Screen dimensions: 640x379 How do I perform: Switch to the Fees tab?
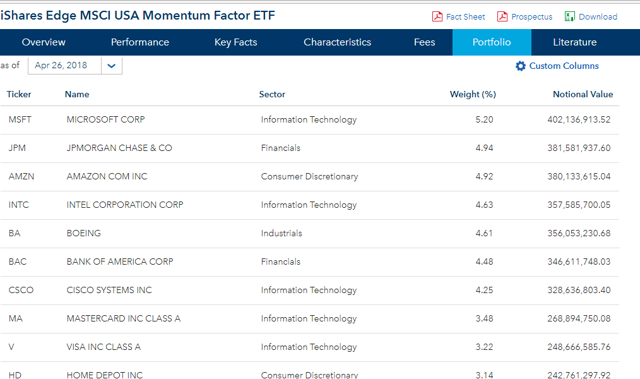[424, 42]
